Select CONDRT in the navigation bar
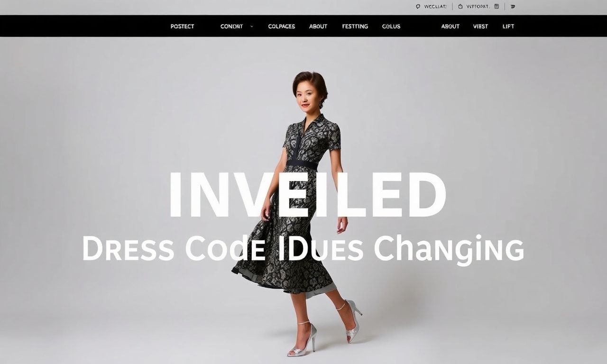Image resolution: width=607 pixels, height=364 pixels. pyautogui.click(x=232, y=27)
